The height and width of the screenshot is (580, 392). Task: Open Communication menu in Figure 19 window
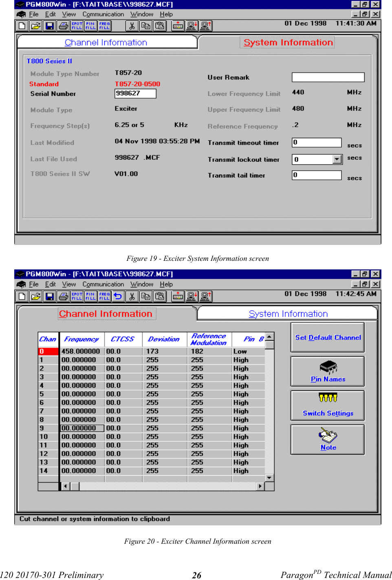pos(103,14)
